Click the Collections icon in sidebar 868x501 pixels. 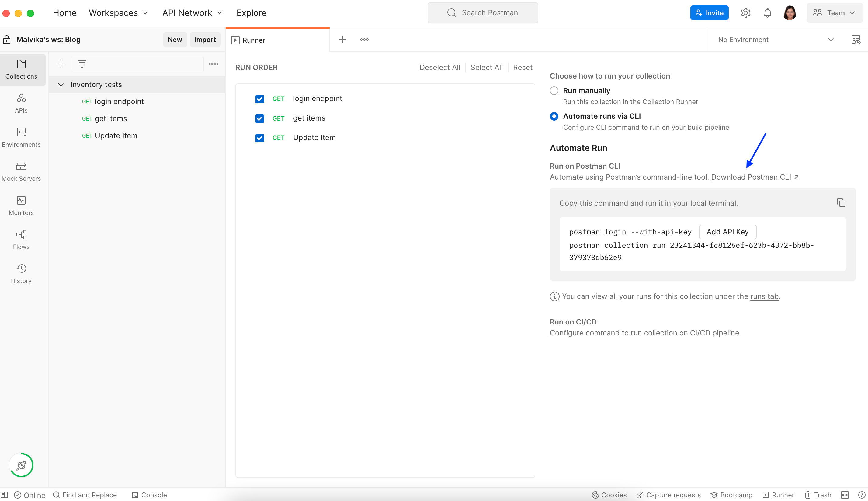21,68
